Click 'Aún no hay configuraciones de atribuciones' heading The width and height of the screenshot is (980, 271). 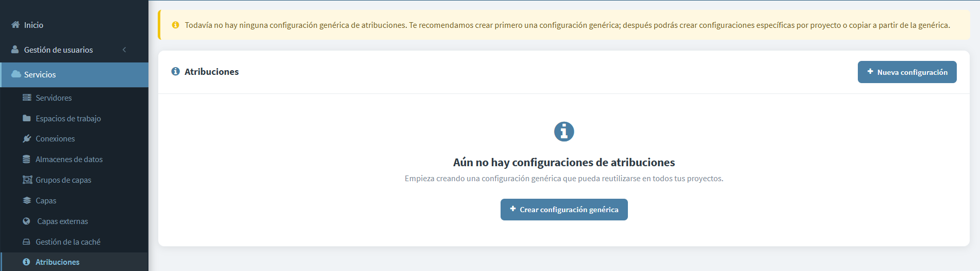click(564, 163)
